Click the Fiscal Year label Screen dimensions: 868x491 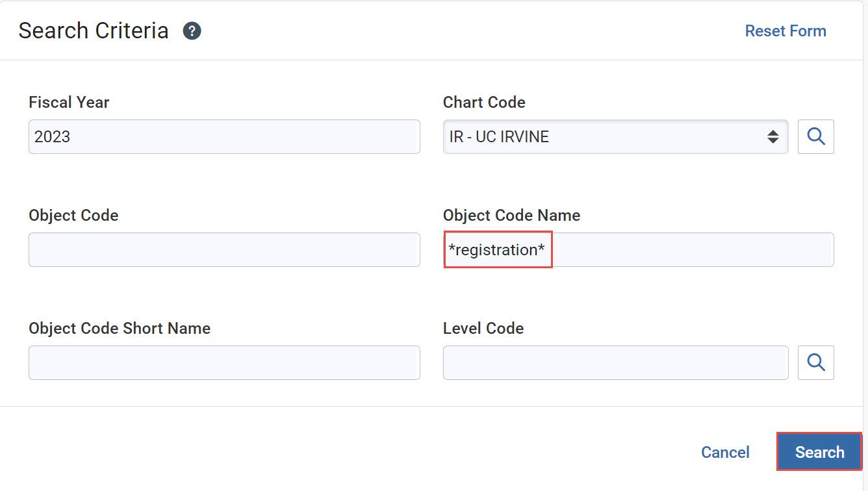click(x=69, y=103)
